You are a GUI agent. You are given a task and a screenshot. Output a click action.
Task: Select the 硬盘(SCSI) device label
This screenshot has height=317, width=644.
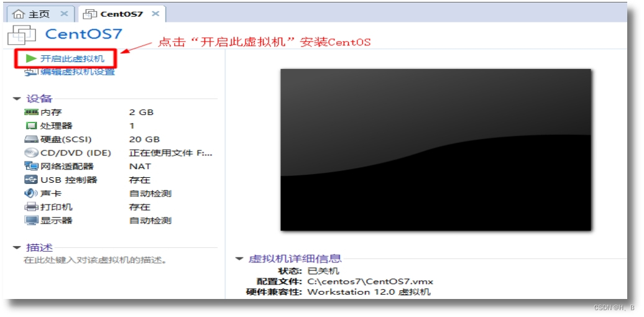click(x=66, y=139)
